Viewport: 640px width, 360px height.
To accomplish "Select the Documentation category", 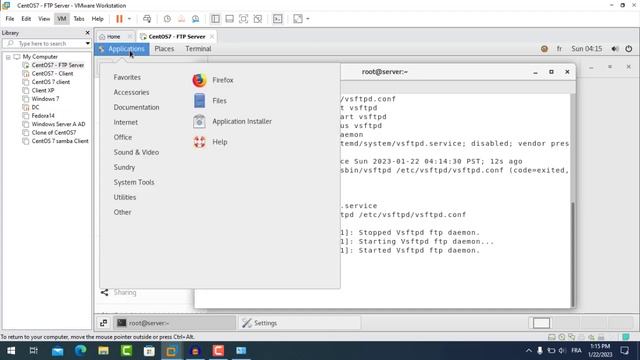I will click(x=136, y=107).
